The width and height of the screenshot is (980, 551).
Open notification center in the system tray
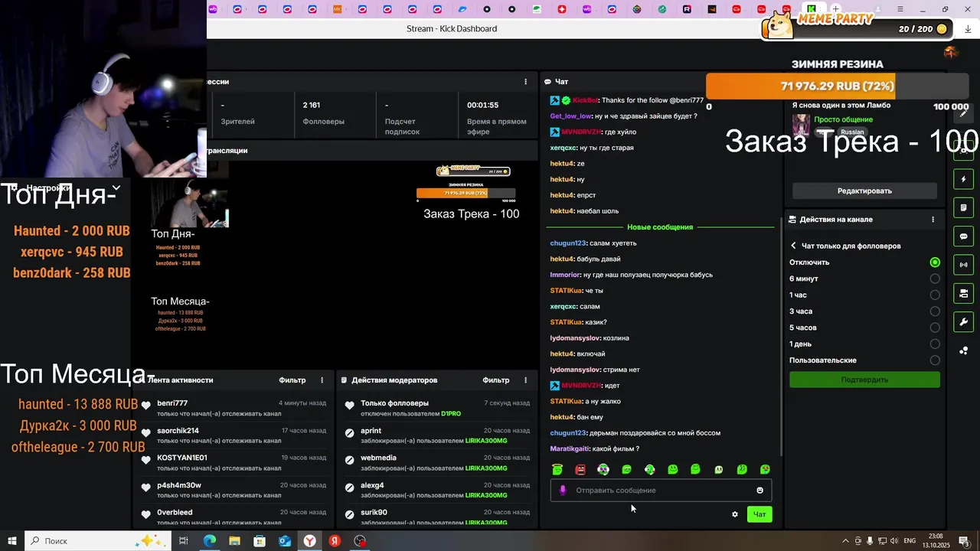point(964,541)
